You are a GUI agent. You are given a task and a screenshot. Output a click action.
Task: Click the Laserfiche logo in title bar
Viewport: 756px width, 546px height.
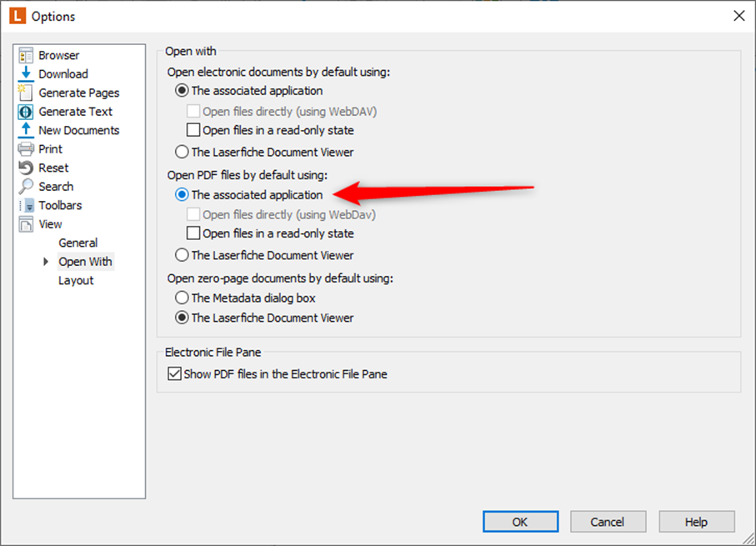click(18, 16)
